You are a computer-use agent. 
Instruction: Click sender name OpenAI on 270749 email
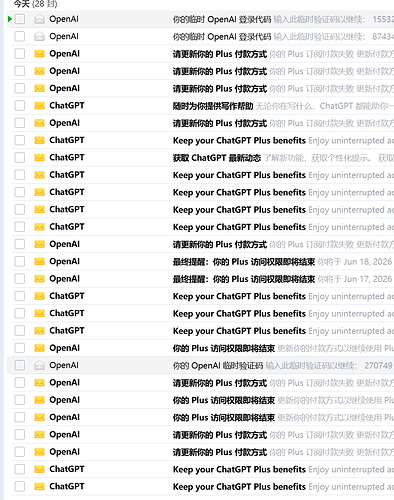pos(64,365)
